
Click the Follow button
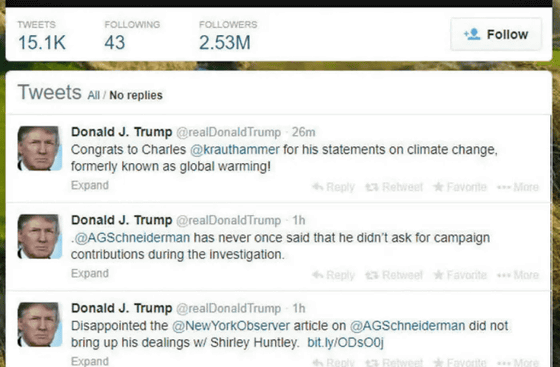click(x=496, y=34)
